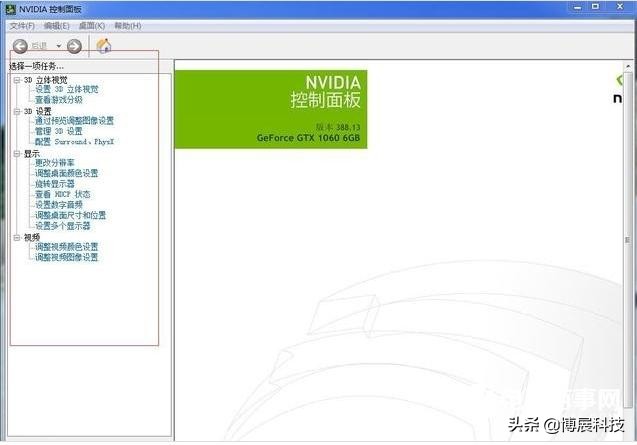Click the forward arrow button in the toolbar

(x=74, y=46)
